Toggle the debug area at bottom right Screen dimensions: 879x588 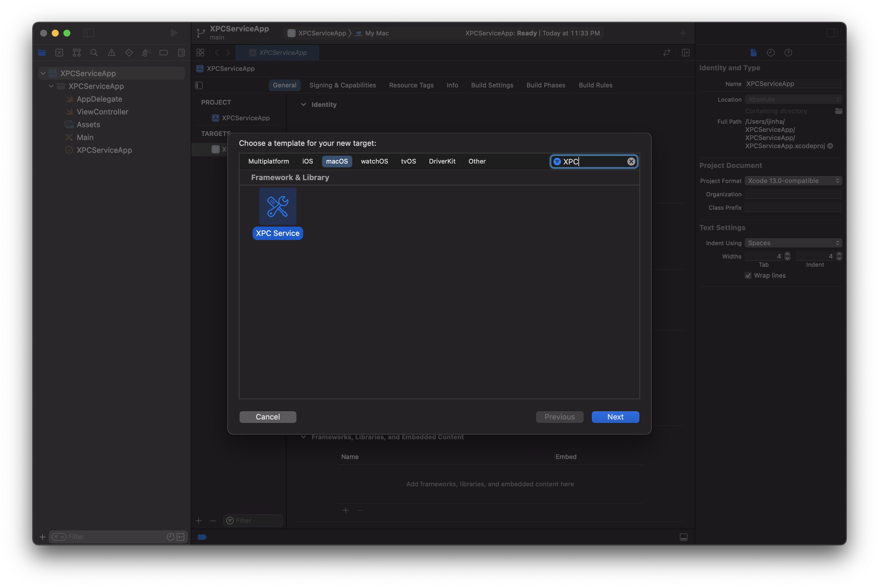pyautogui.click(x=684, y=537)
